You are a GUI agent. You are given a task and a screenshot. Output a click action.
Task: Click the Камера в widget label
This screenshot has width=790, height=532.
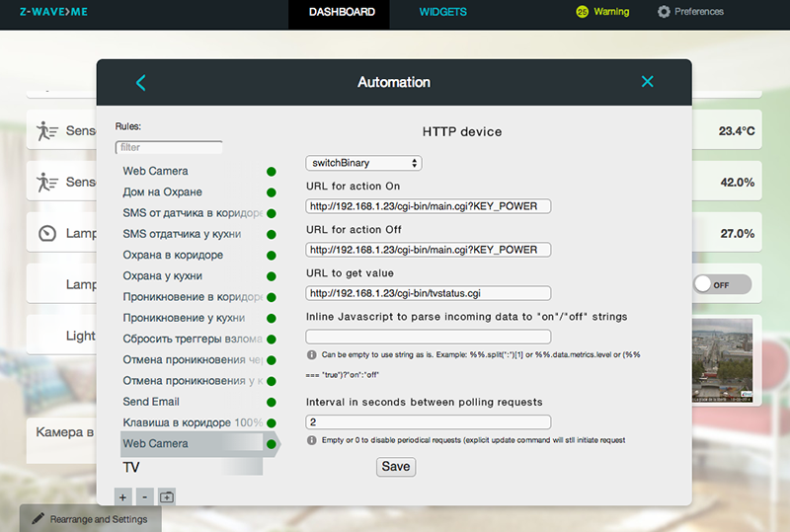point(64,432)
